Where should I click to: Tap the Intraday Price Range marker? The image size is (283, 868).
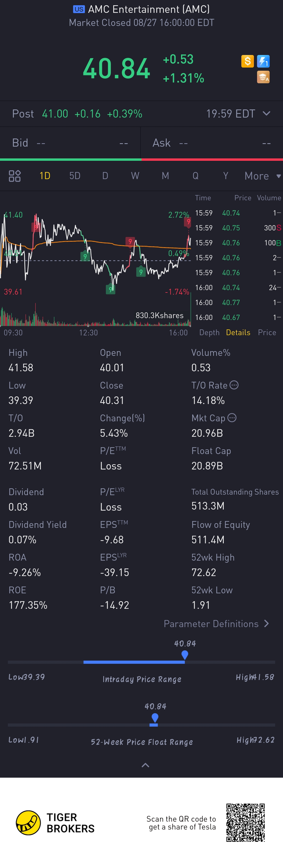click(184, 655)
